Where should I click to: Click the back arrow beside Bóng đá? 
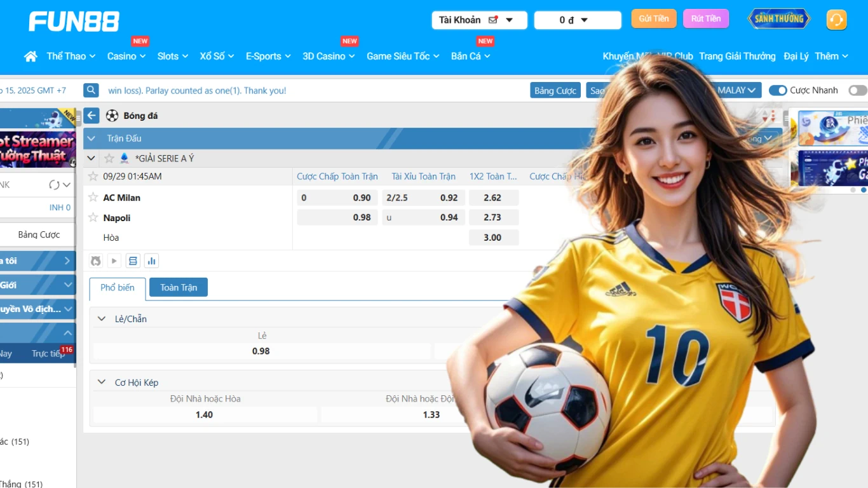91,115
